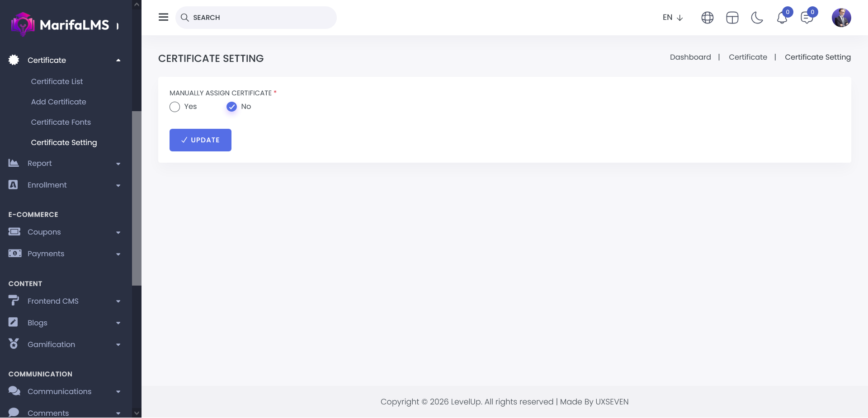Open the notifications bell icon
868x418 pixels.
(x=782, y=18)
